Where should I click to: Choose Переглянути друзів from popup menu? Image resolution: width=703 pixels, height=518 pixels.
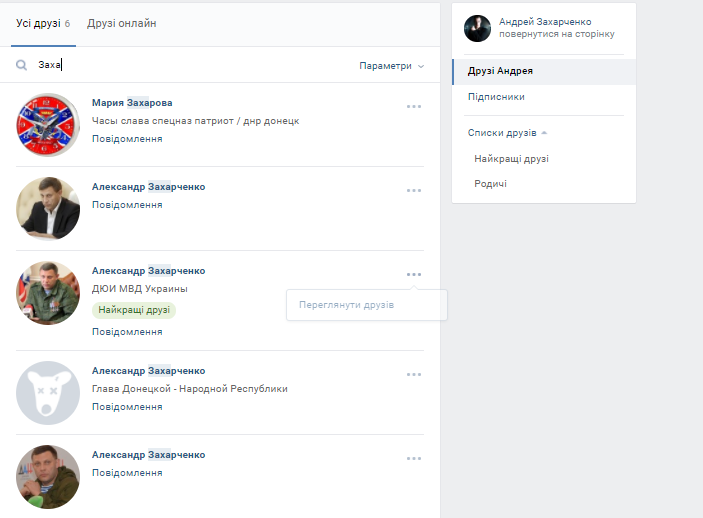346,305
